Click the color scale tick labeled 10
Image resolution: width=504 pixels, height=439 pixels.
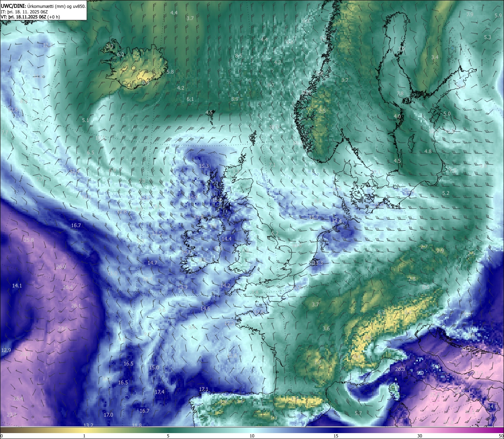coord(252,436)
